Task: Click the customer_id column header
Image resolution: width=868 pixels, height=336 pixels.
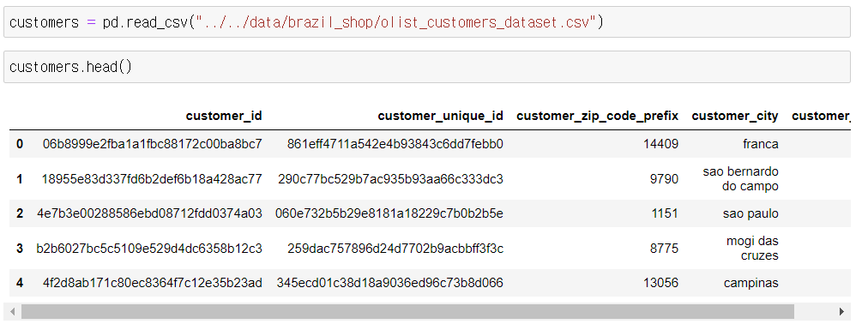Action: 224,116
